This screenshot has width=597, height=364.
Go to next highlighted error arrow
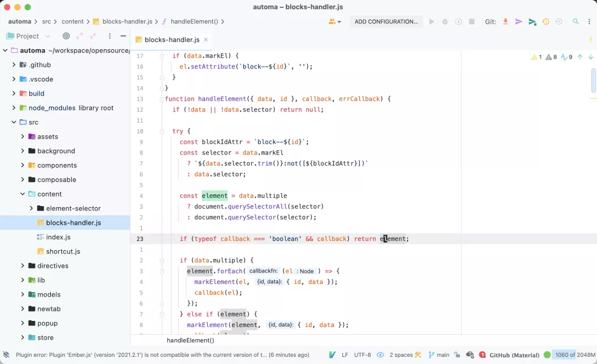click(590, 57)
